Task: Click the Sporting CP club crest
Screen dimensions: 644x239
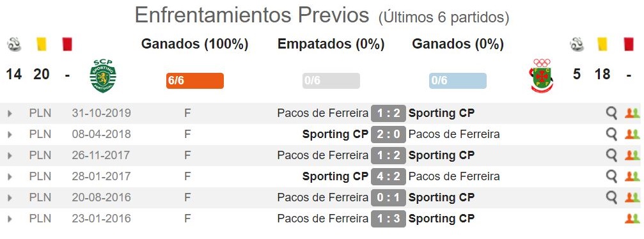Action: pos(103,76)
